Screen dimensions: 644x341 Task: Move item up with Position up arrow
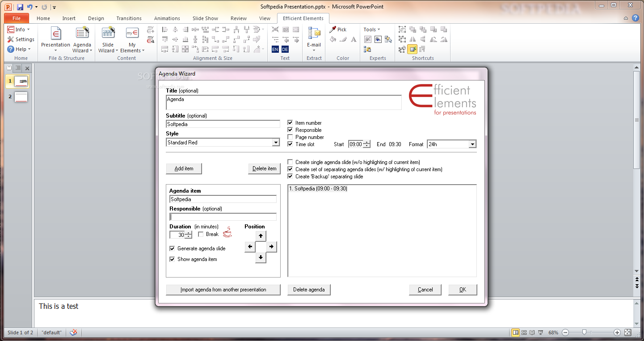(x=261, y=236)
